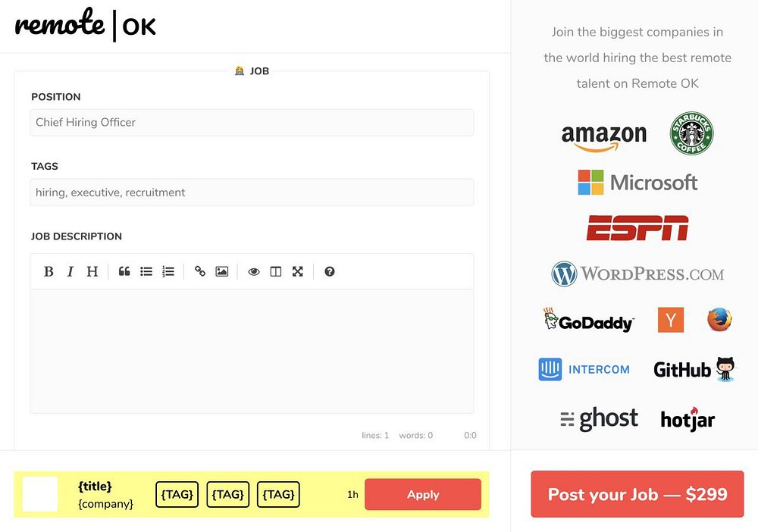Click the POSITION label
This screenshot has width=758, height=532.
pos(56,97)
